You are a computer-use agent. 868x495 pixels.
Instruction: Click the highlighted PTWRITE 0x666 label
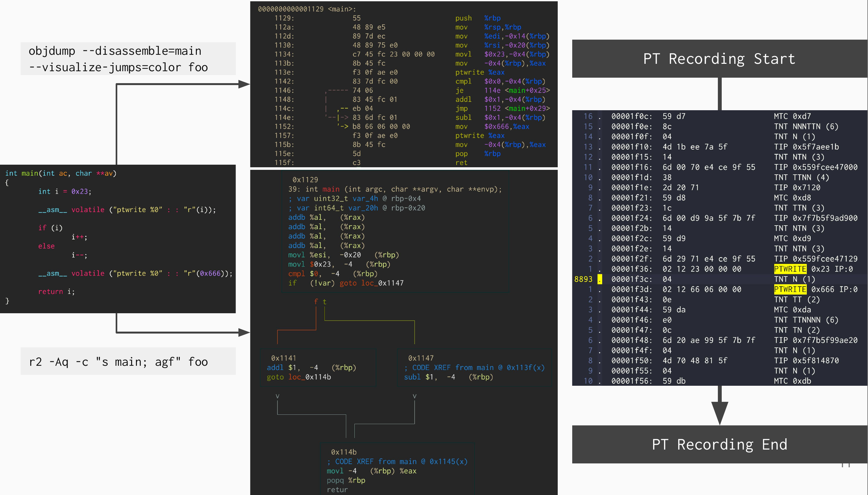(x=790, y=289)
